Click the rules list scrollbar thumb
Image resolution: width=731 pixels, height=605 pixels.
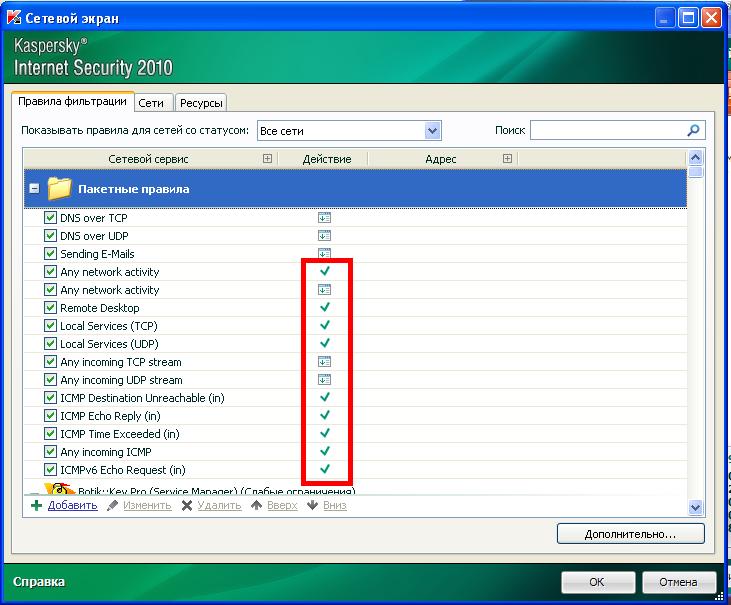695,172
